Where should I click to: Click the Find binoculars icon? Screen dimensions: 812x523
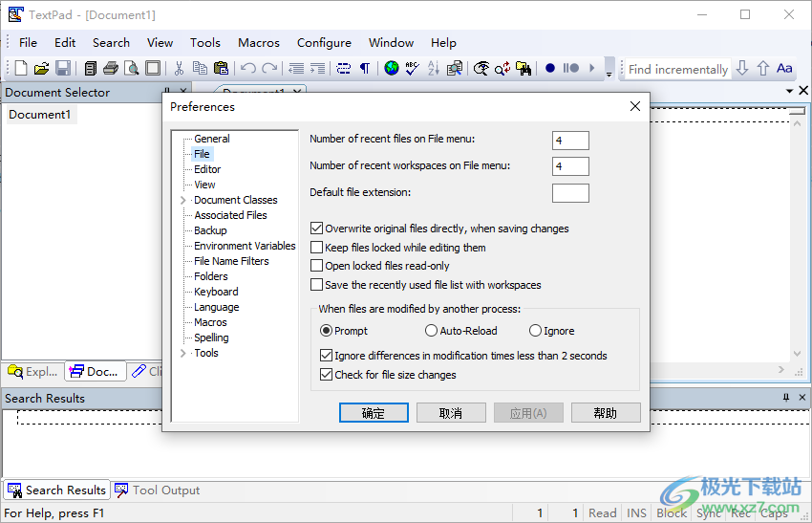click(x=524, y=68)
